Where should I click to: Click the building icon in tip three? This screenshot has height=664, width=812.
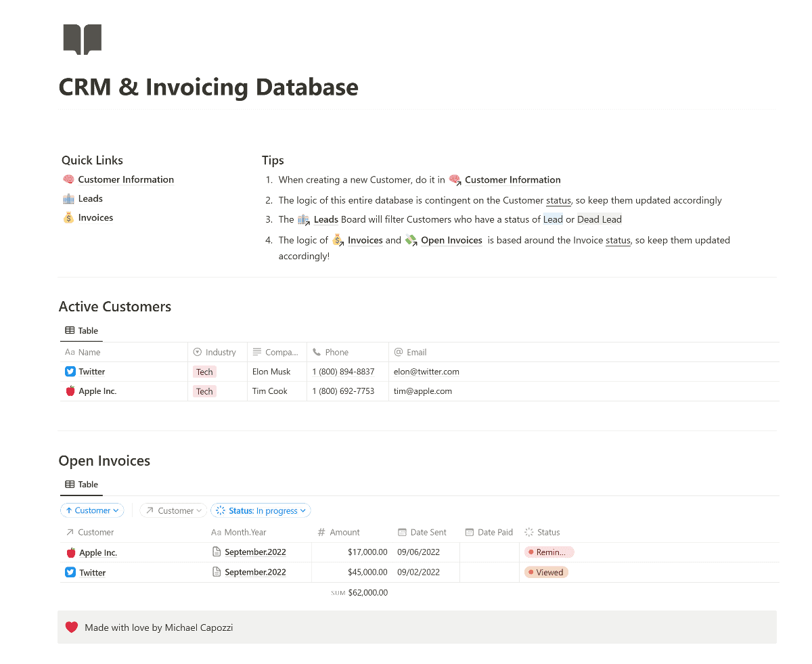tap(304, 219)
